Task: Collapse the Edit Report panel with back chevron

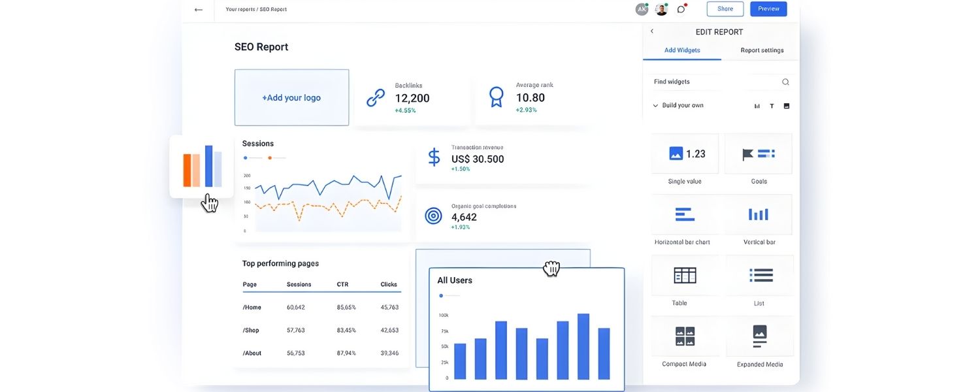Action: point(651,31)
